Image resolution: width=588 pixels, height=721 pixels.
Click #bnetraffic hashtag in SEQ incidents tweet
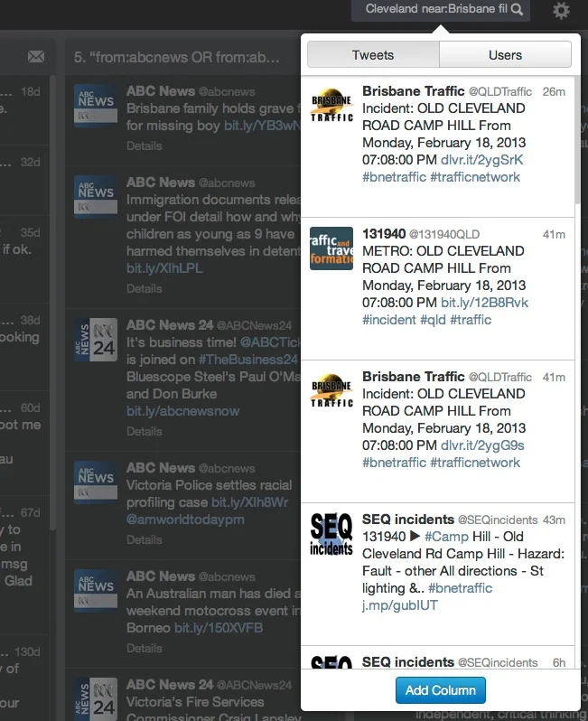[461, 588]
